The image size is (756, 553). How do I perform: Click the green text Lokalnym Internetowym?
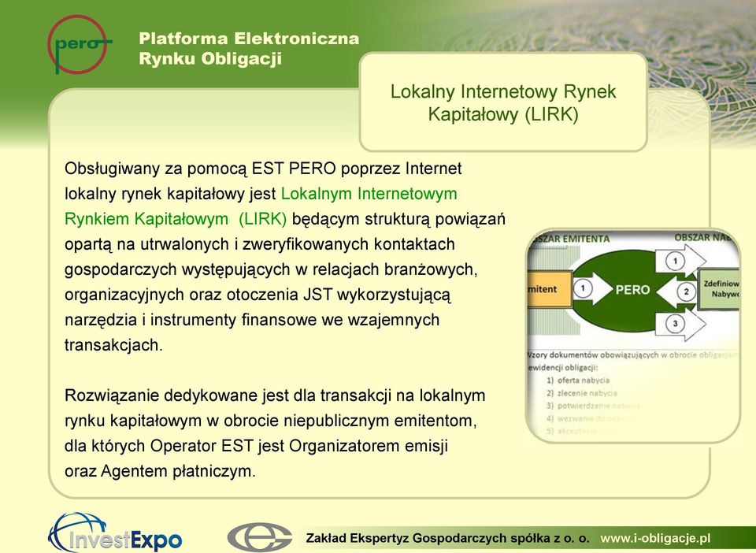(369, 194)
